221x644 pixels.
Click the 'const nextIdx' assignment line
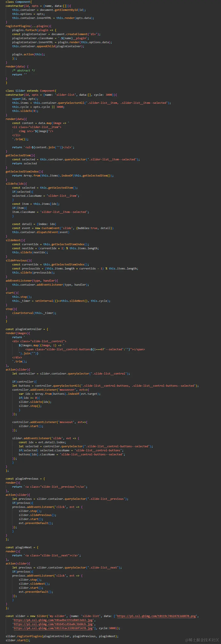pos(56,248)
